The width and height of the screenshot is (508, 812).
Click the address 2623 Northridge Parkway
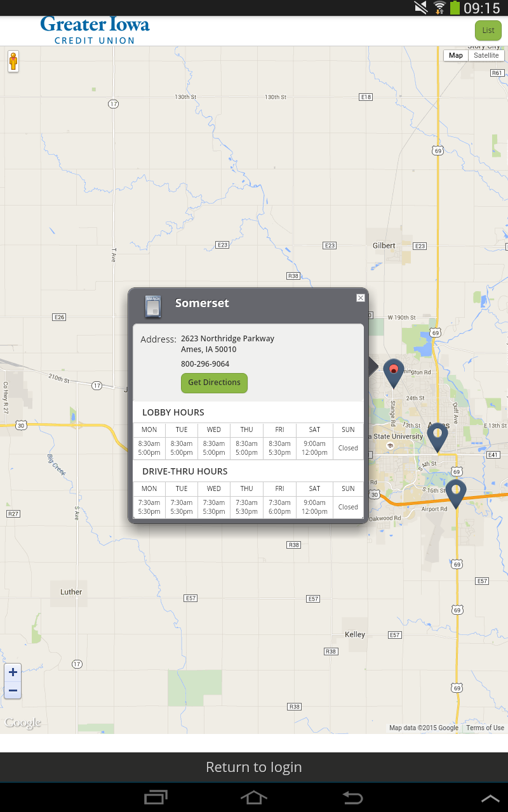(227, 339)
